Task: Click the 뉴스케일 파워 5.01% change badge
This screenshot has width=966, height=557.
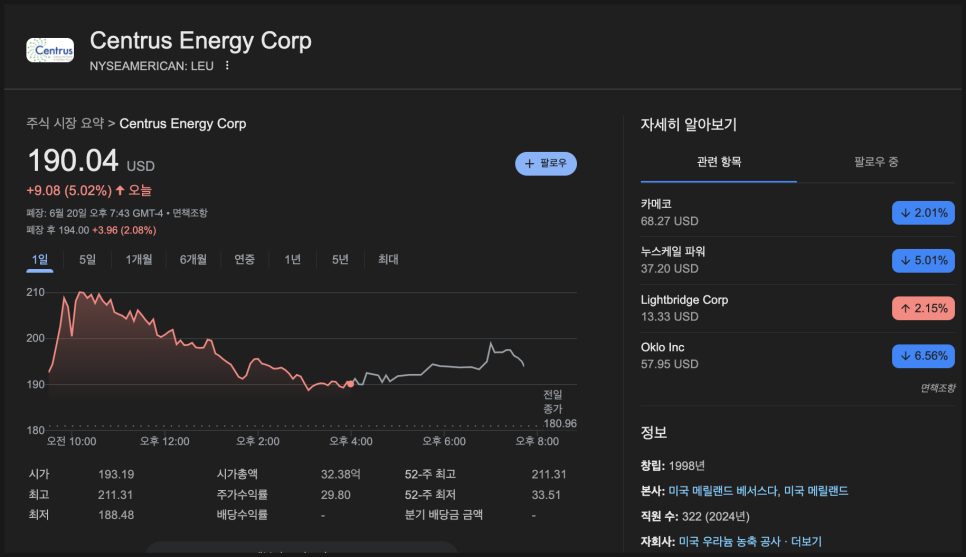Action: (923, 260)
